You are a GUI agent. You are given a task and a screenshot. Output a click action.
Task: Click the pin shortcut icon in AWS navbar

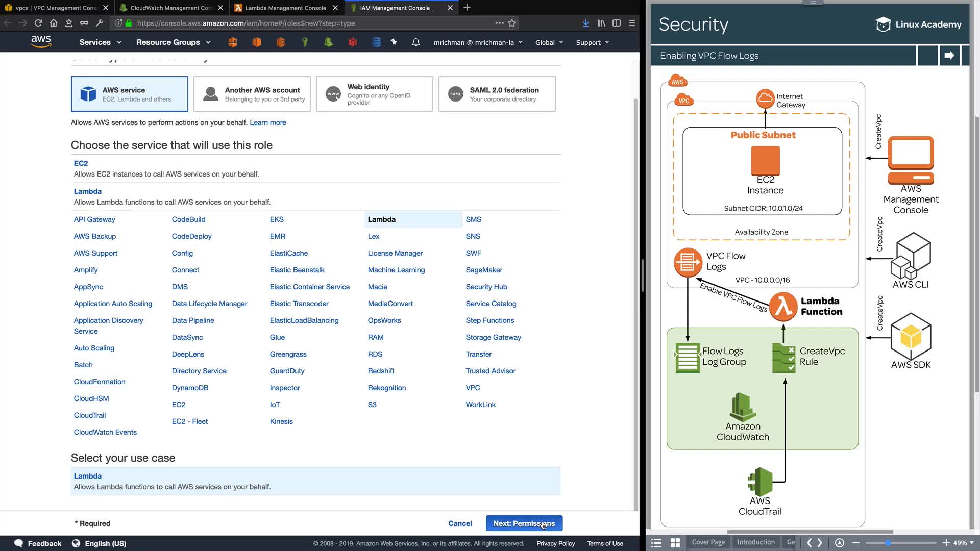(394, 42)
